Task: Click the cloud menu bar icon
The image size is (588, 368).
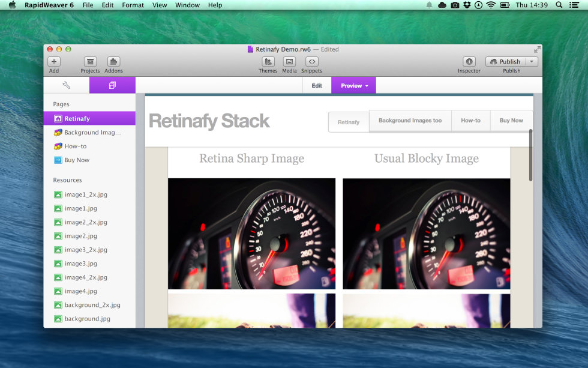Action: (x=442, y=5)
